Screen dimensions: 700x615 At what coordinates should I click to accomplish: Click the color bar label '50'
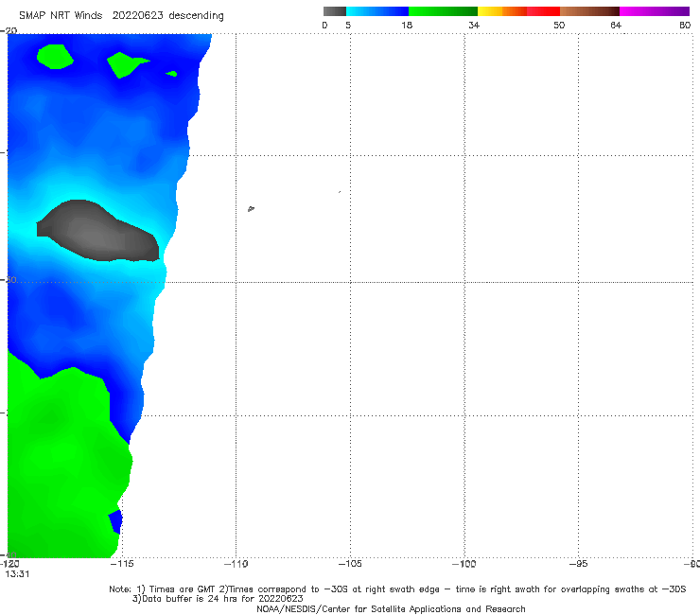pos(559,26)
